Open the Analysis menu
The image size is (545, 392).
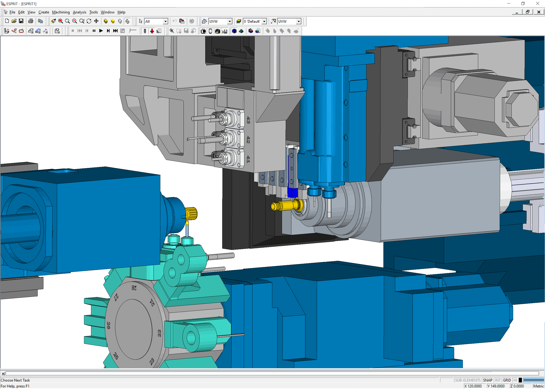pyautogui.click(x=79, y=12)
